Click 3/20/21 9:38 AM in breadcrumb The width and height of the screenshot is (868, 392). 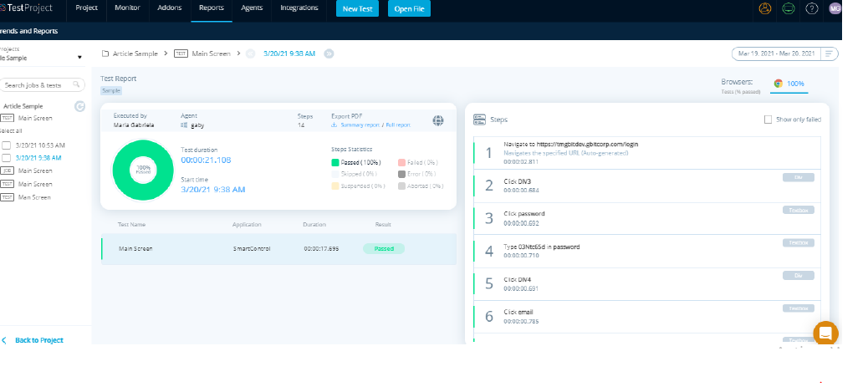289,53
